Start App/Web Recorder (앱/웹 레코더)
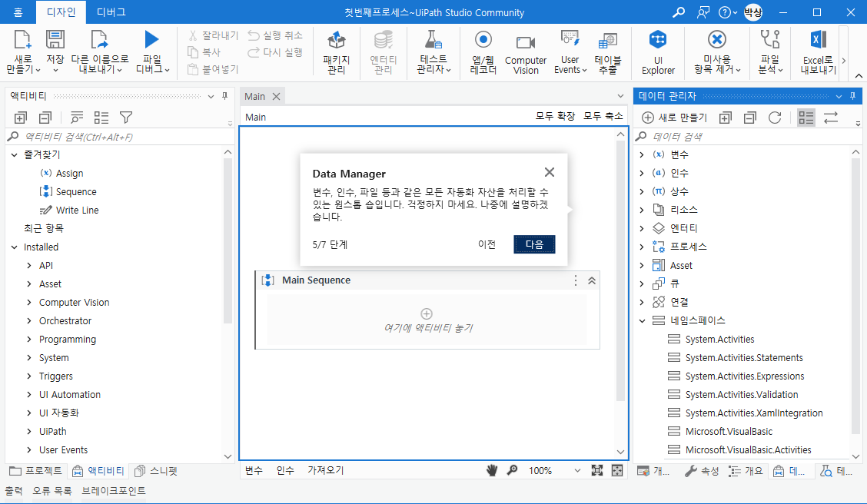This screenshot has width=867, height=504. coord(483,52)
